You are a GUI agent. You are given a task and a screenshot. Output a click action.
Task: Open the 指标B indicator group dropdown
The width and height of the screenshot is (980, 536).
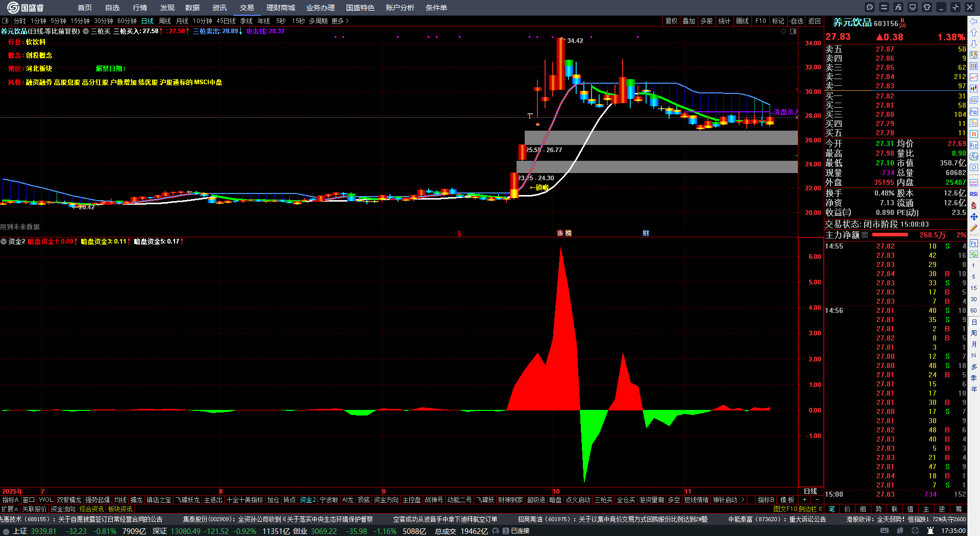(x=766, y=500)
